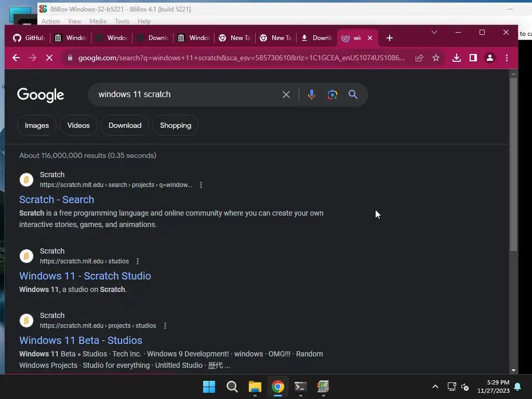This screenshot has height=399, width=532.
Task: Switch to the first New Tab tab
Action: [235, 38]
